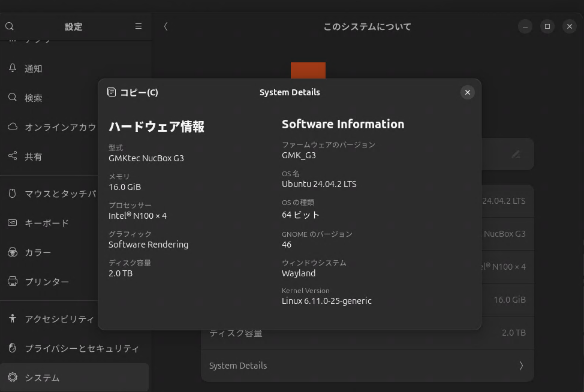Click the mouse icon in the sidebar
Image resolution: width=584 pixels, height=392 pixels.
click(12, 193)
